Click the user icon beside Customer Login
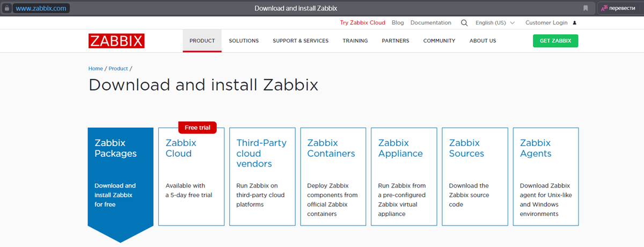 (574, 23)
